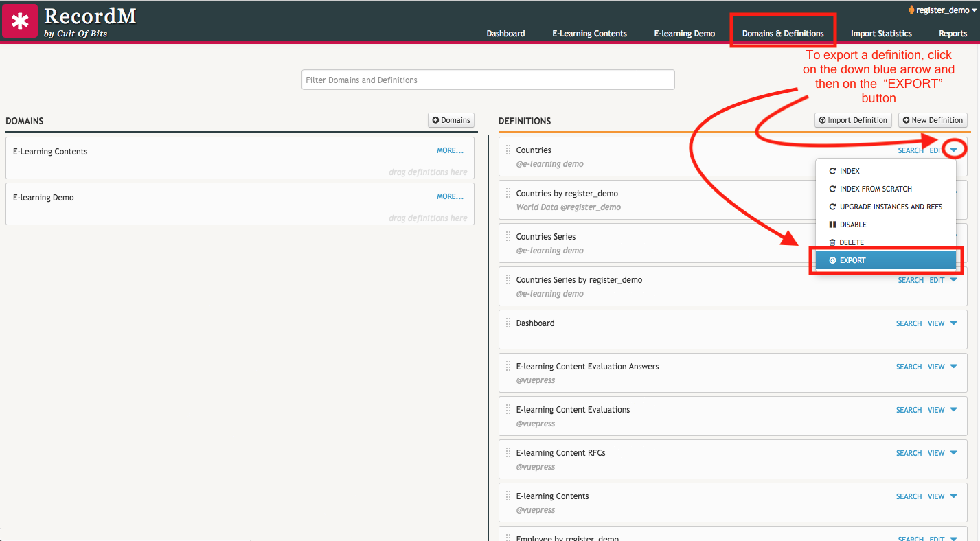The height and width of the screenshot is (541, 980).
Task: Click SEARCH on E-learning Contents definition
Action: tap(909, 496)
